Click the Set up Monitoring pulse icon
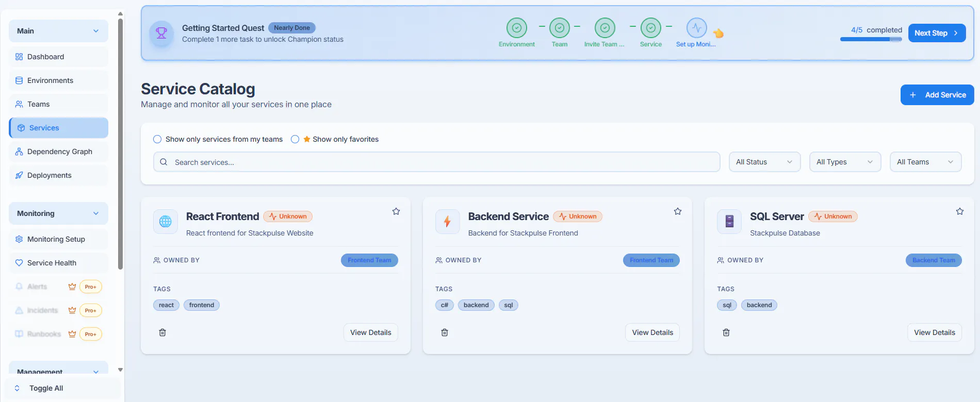The height and width of the screenshot is (402, 980). (x=696, y=28)
